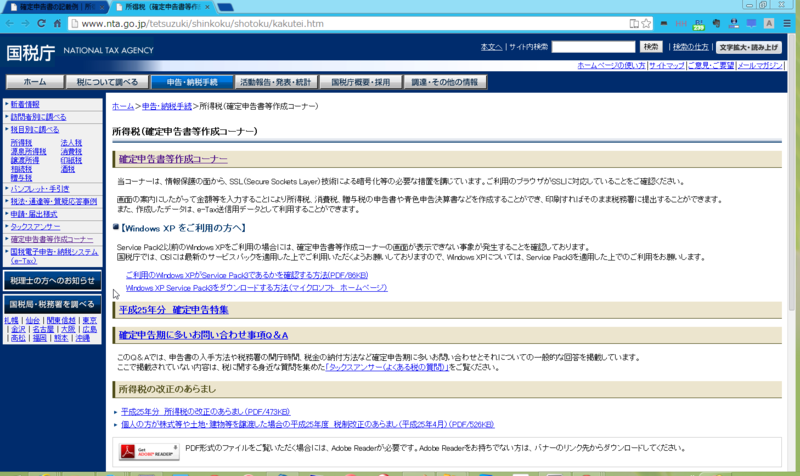
Task: Open Windows XP Service Pack3 確認方法 PDF link
Action: pos(247,275)
